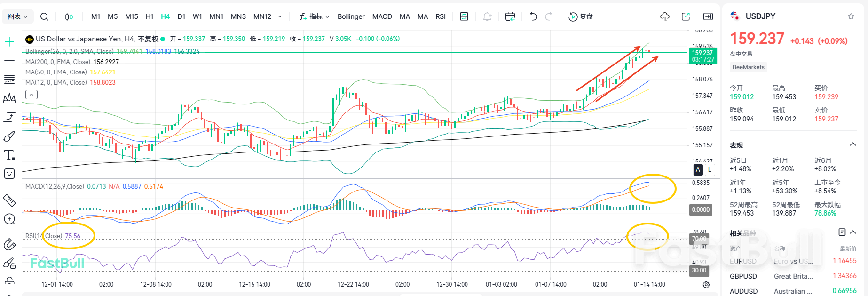Toggle the auto scale A button
868x296 pixels.
(x=698, y=170)
